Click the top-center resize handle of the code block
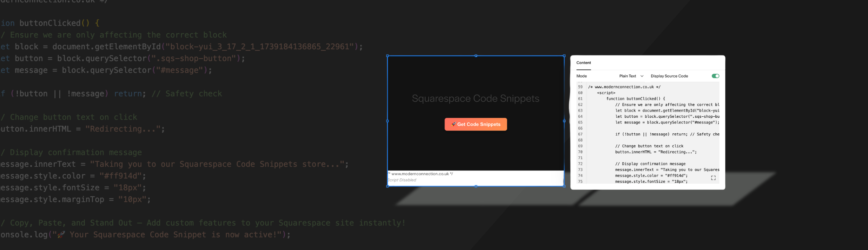The width and height of the screenshot is (868, 250). point(476,56)
